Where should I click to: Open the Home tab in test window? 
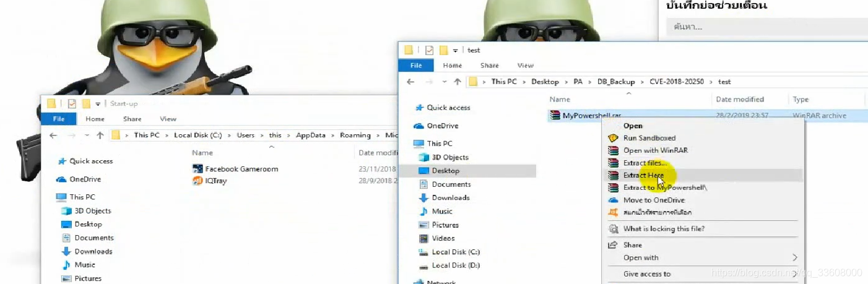[452, 65]
